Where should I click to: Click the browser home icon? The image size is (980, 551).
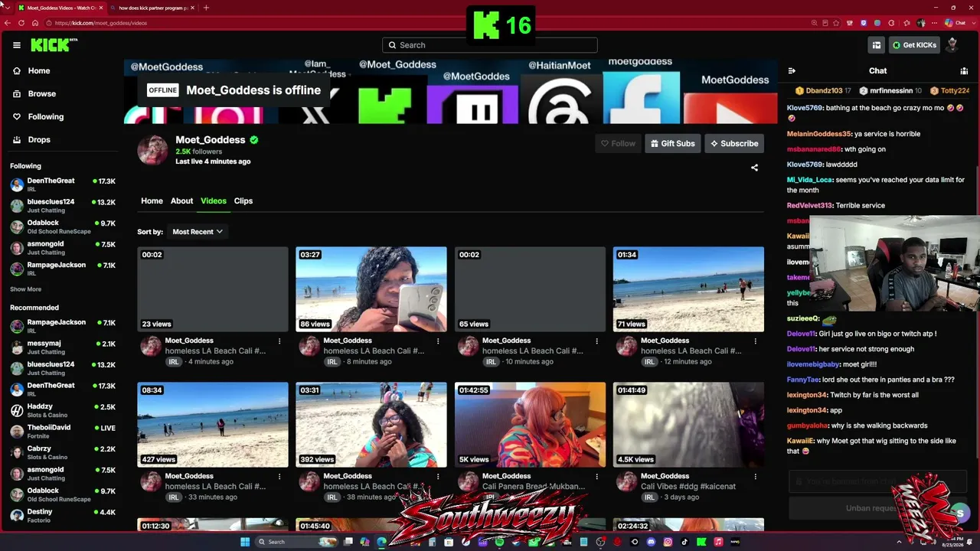click(35, 23)
